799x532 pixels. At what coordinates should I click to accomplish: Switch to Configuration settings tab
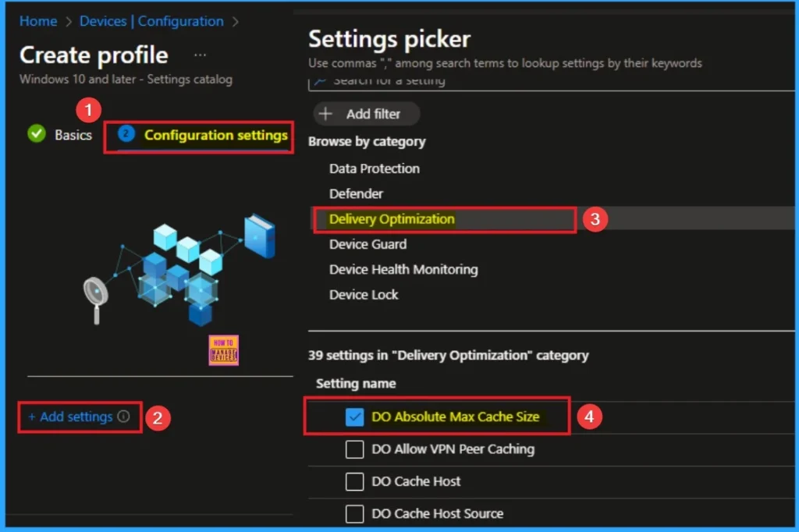(215, 135)
